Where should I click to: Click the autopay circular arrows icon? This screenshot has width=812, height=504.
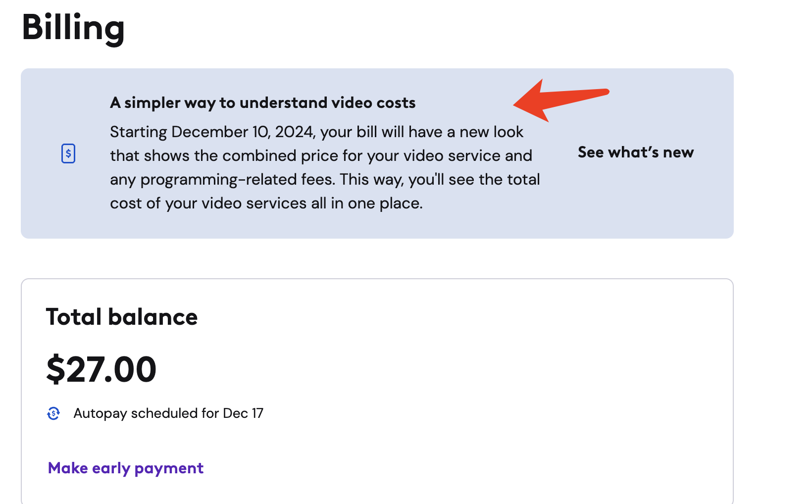pyautogui.click(x=53, y=413)
